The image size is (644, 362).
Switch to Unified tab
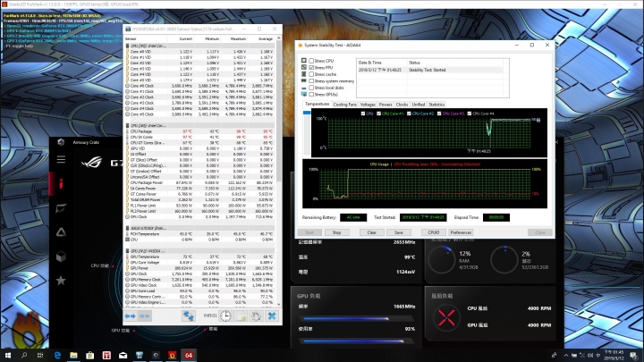click(419, 105)
